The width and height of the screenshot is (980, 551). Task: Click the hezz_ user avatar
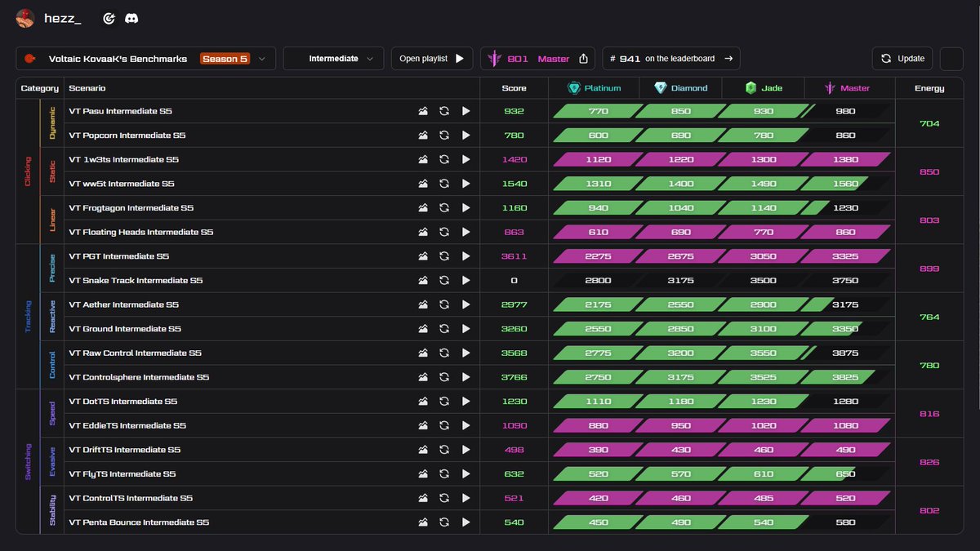tap(25, 18)
